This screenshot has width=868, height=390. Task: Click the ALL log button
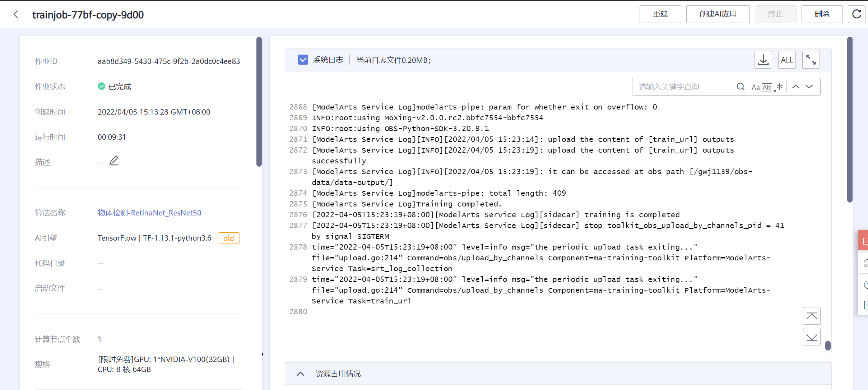point(787,60)
